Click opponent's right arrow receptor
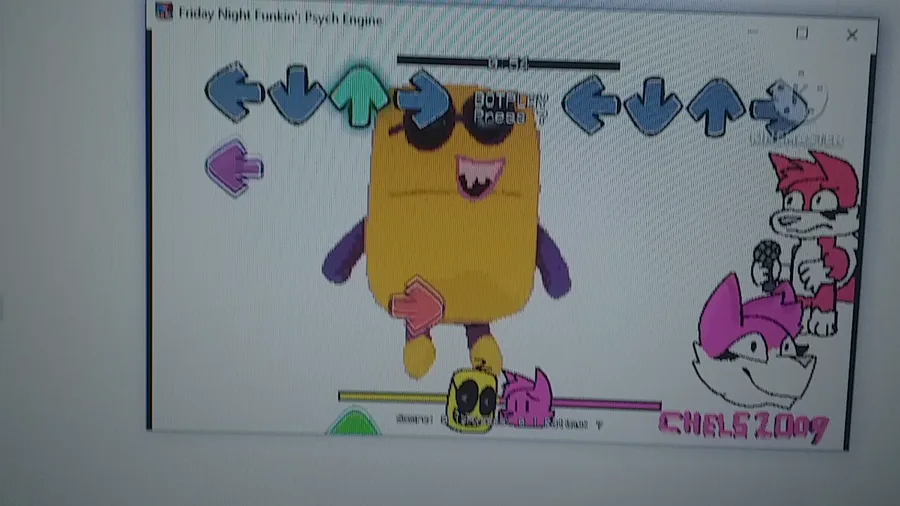This screenshot has height=506, width=900. (x=424, y=100)
